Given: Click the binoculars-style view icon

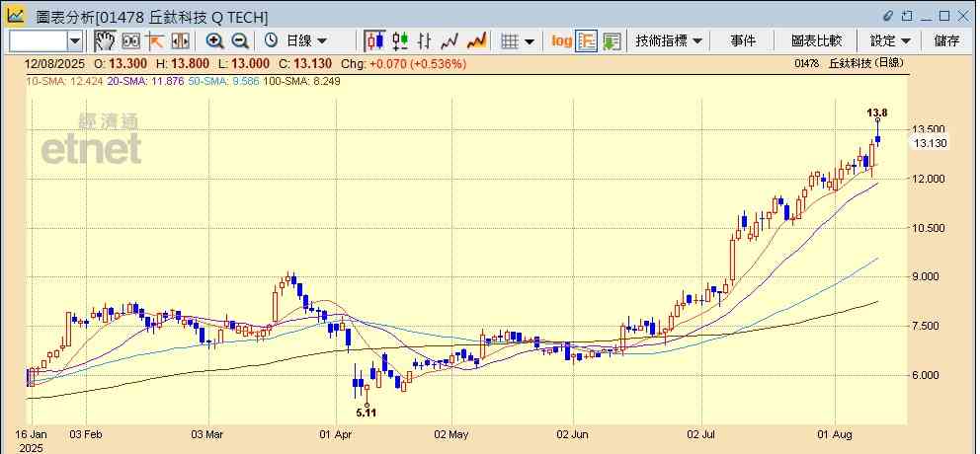Looking at the screenshot, I should [x=130, y=41].
